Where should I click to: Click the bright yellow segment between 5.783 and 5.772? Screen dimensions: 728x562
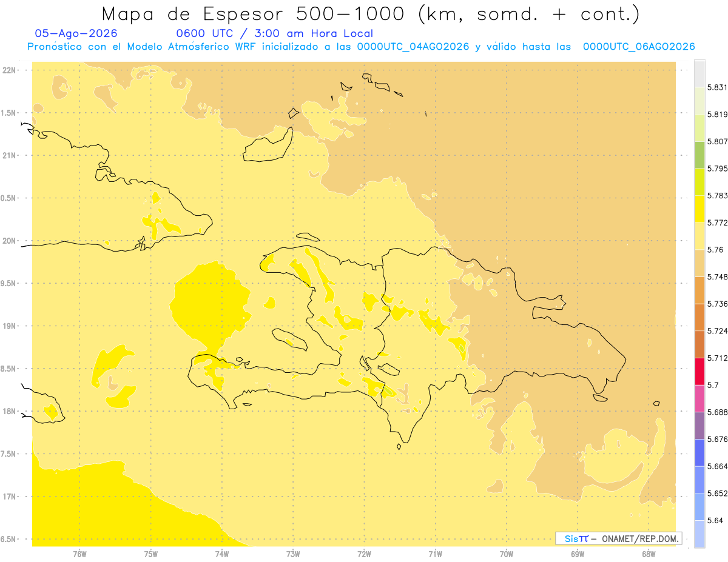[x=699, y=209]
